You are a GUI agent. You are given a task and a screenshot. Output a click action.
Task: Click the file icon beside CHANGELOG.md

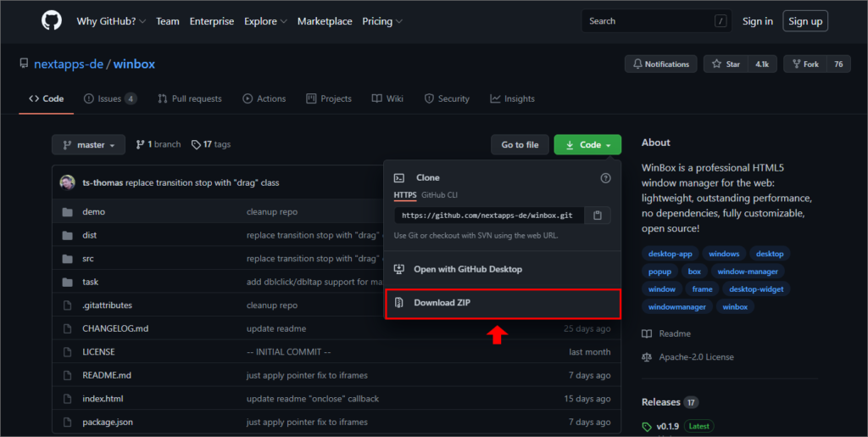[68, 328]
